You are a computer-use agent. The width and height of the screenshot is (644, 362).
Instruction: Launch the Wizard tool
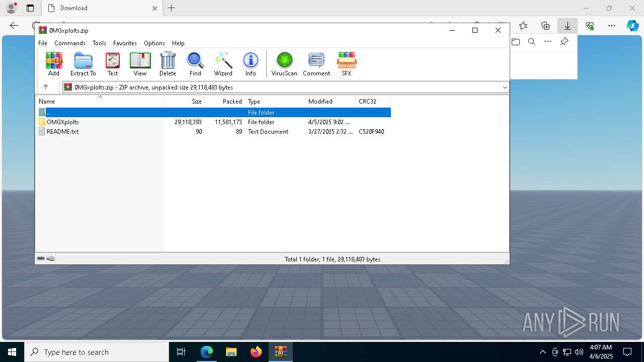(223, 64)
